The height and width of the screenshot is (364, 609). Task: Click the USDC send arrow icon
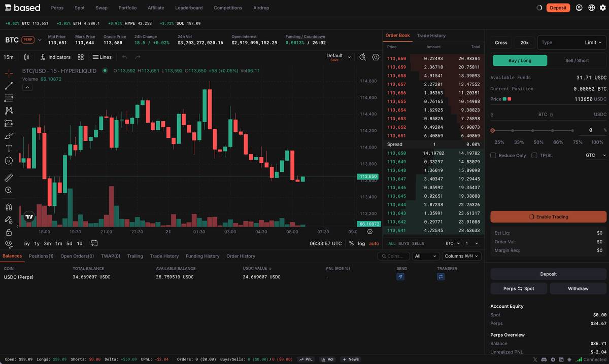(x=400, y=277)
